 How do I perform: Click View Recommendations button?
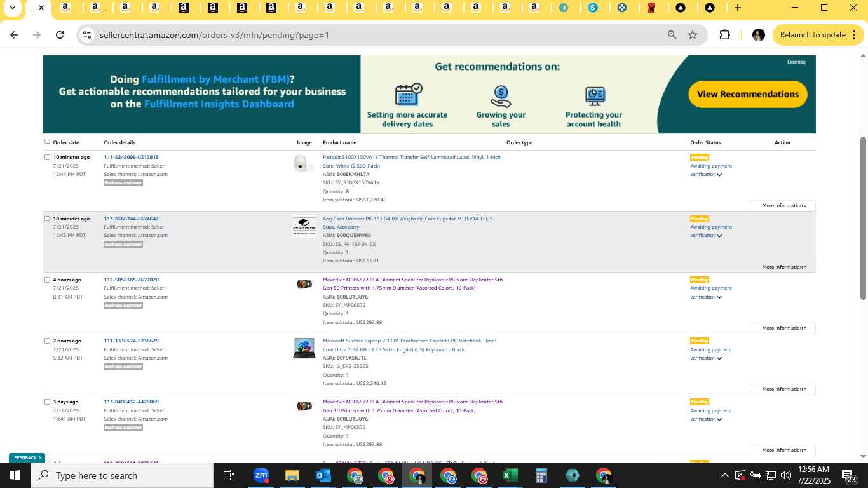(748, 94)
